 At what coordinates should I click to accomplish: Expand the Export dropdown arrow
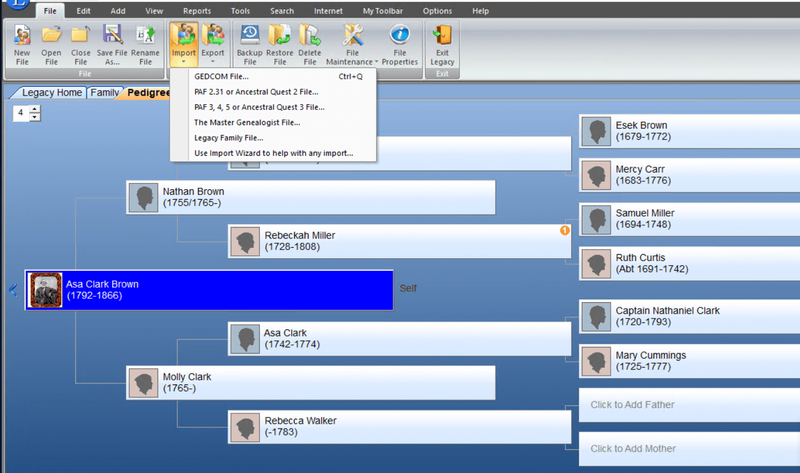pyautogui.click(x=213, y=62)
